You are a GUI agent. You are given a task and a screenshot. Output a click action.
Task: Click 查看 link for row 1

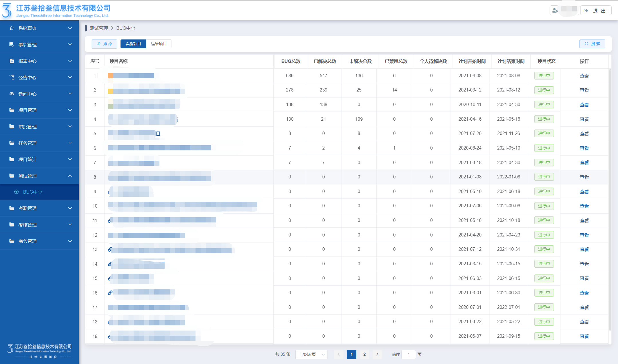click(x=584, y=76)
